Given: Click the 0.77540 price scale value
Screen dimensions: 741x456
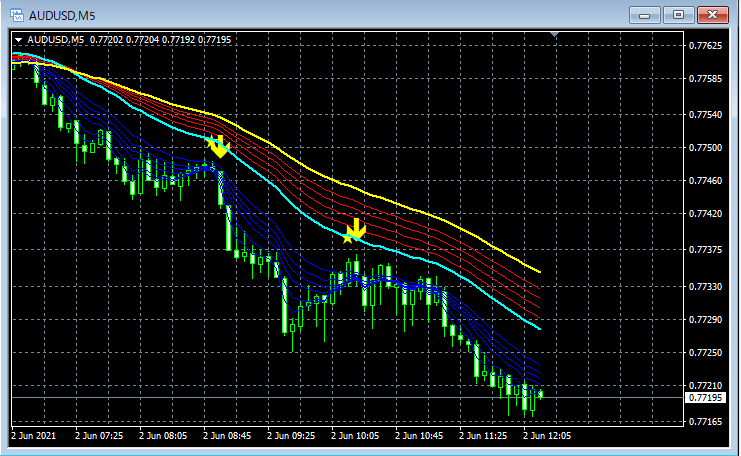Looking at the screenshot, I should tap(705, 115).
